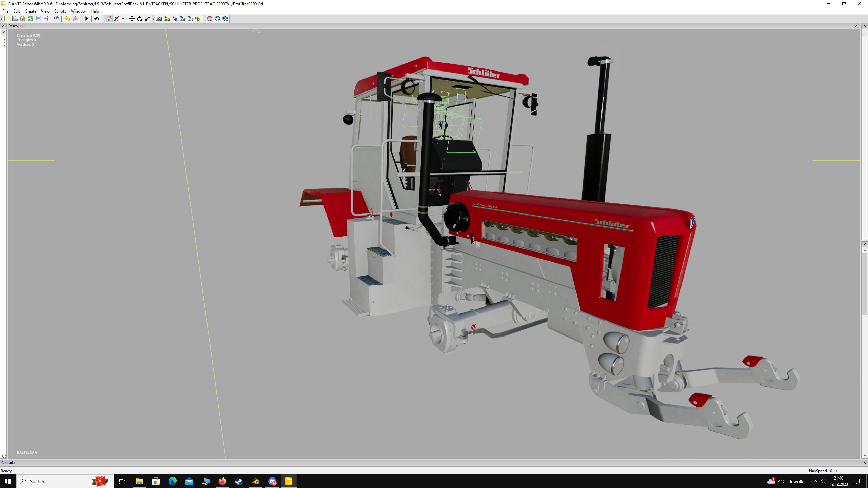The image size is (868, 488).
Task: Click Save As icon with star
Action: click(x=46, y=19)
